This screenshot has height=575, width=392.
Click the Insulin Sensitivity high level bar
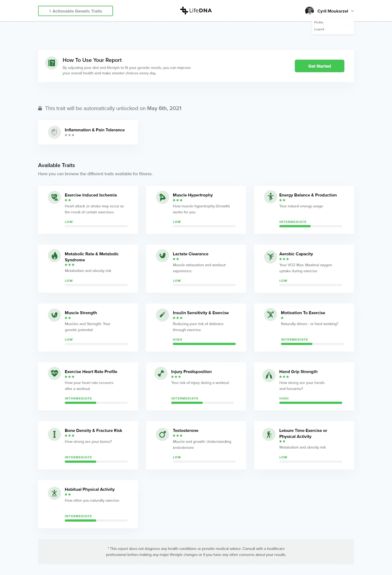pos(204,344)
